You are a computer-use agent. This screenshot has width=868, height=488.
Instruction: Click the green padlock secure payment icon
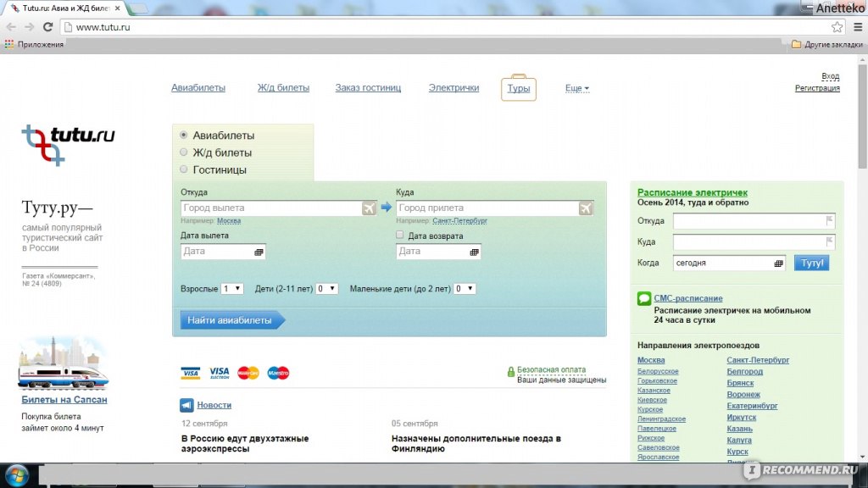510,373
